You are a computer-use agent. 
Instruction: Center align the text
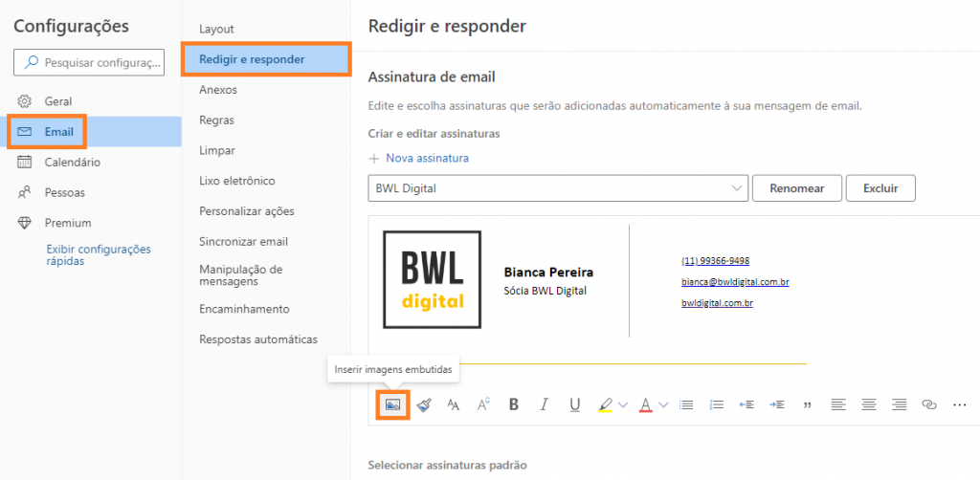[x=868, y=404]
